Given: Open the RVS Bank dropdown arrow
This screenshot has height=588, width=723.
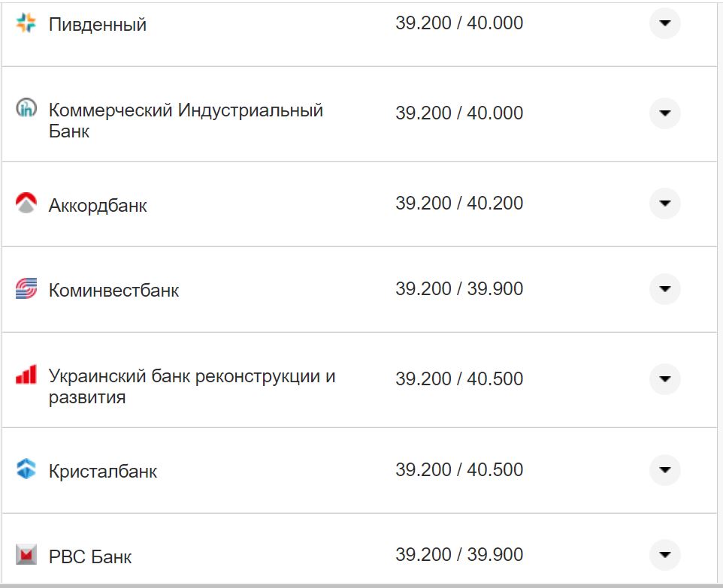Looking at the screenshot, I should (x=664, y=556).
